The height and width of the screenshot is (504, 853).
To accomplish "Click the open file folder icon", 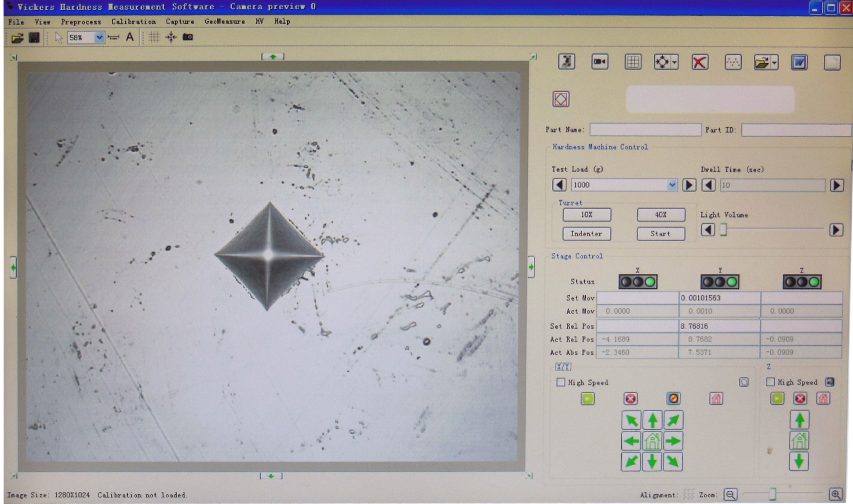I will (17, 38).
